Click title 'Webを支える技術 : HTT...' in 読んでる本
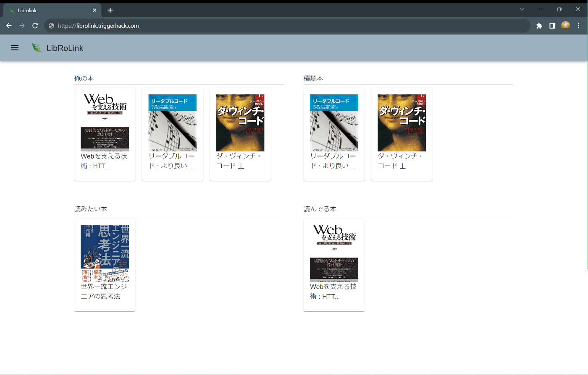588x375 pixels. coord(333,291)
